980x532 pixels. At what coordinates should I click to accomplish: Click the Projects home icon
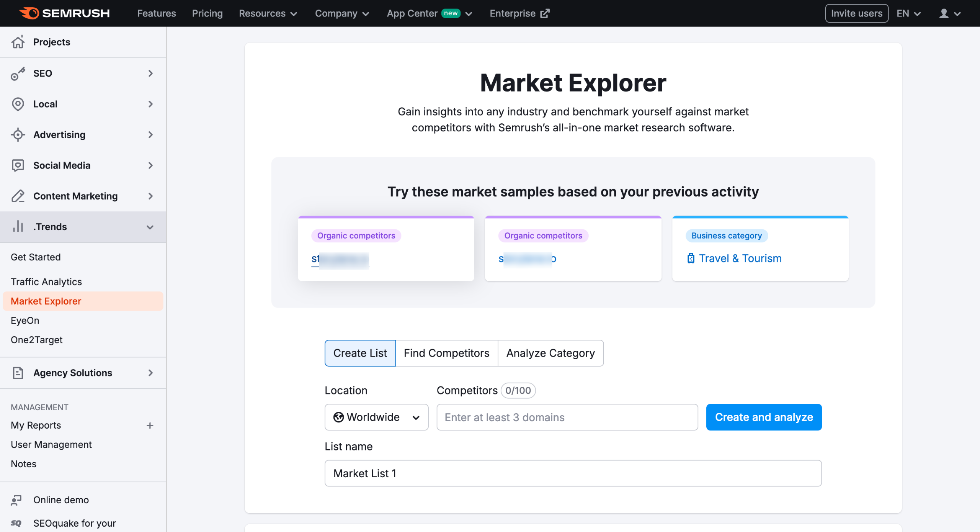[x=18, y=42]
